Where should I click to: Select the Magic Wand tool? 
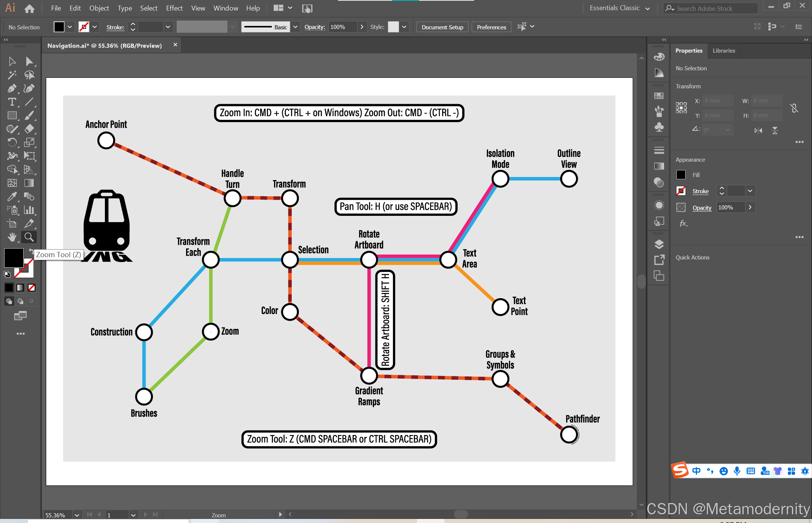[12, 75]
